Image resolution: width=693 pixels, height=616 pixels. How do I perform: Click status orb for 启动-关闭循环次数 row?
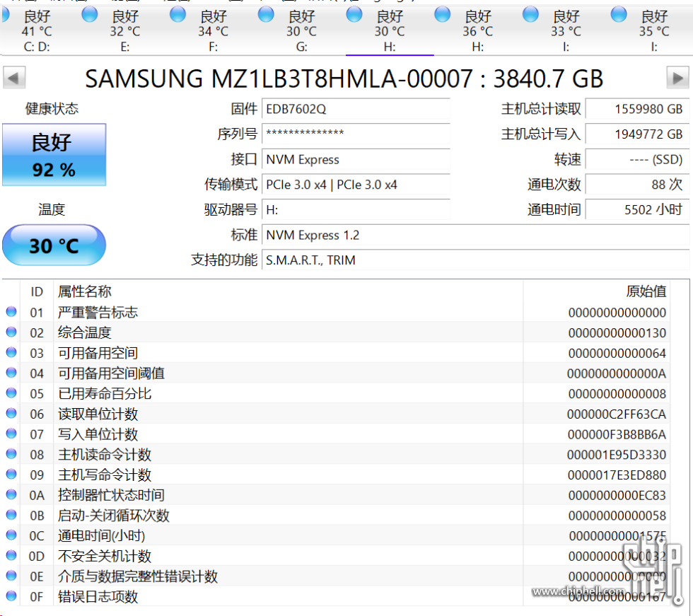[11, 516]
